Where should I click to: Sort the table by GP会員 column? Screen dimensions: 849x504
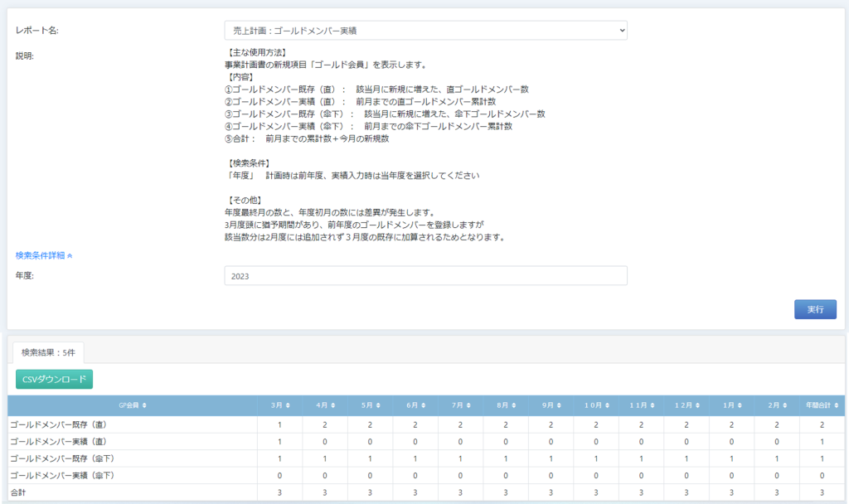133,405
